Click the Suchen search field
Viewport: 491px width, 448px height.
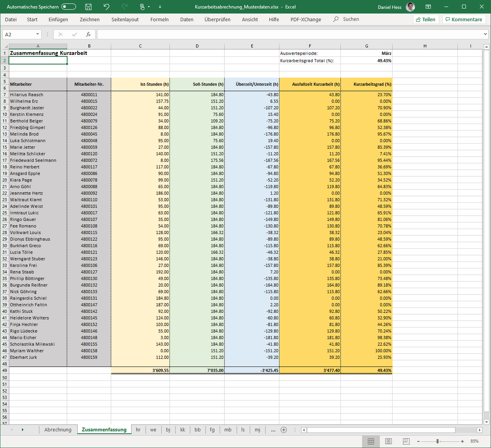350,19
